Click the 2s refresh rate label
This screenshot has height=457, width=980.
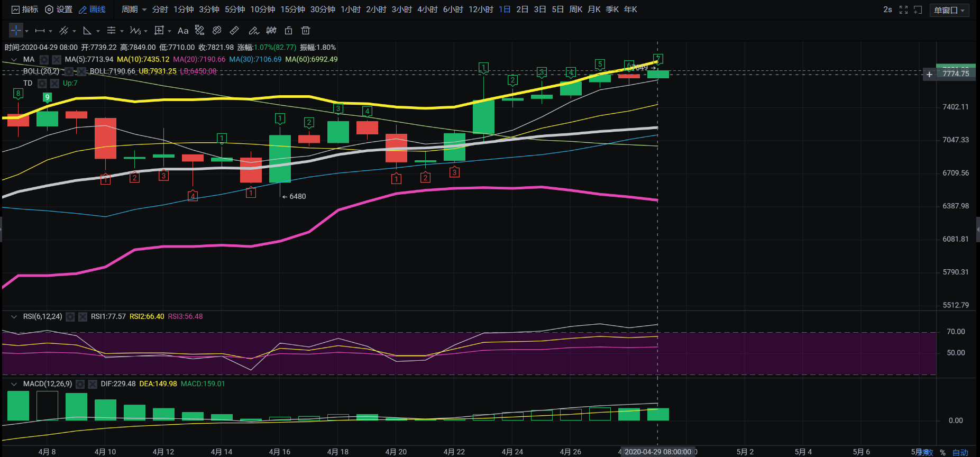[887, 10]
